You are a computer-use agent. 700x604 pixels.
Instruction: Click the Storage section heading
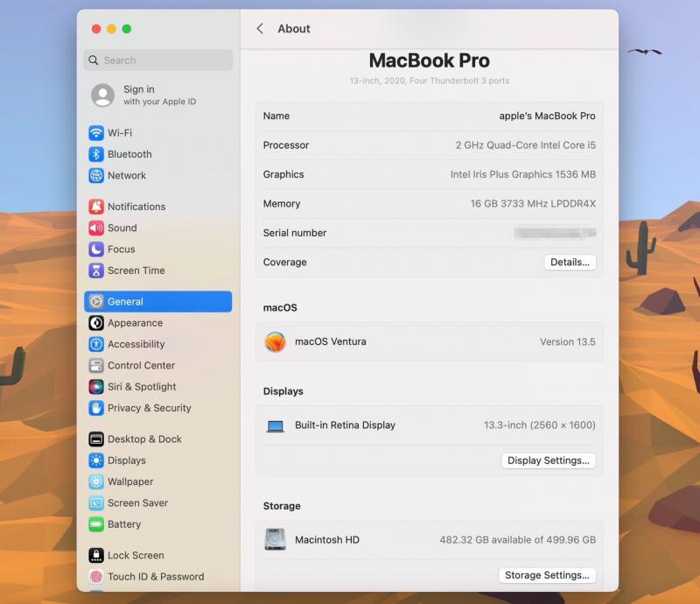tap(282, 506)
